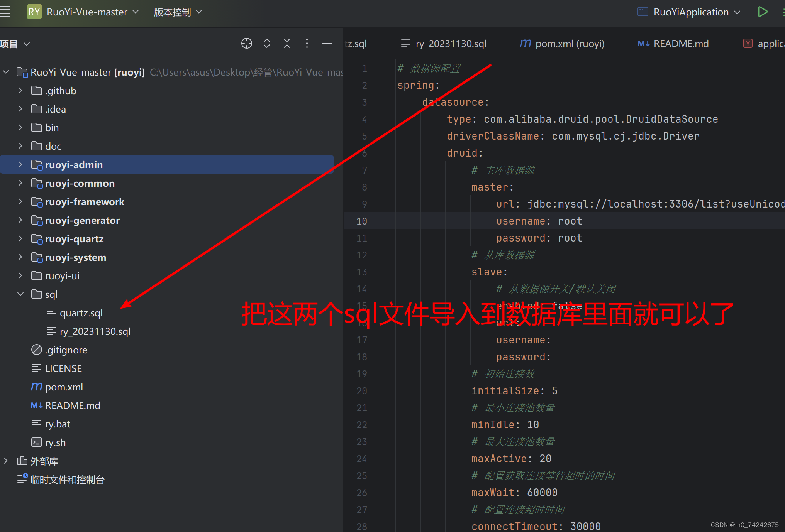Switch to the application yml editor tab
The image size is (785, 532).
(764, 44)
